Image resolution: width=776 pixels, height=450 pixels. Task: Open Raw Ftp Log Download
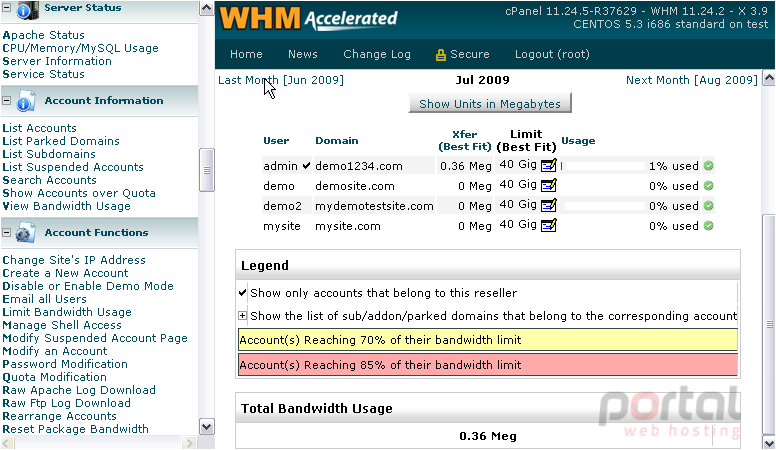point(67,403)
